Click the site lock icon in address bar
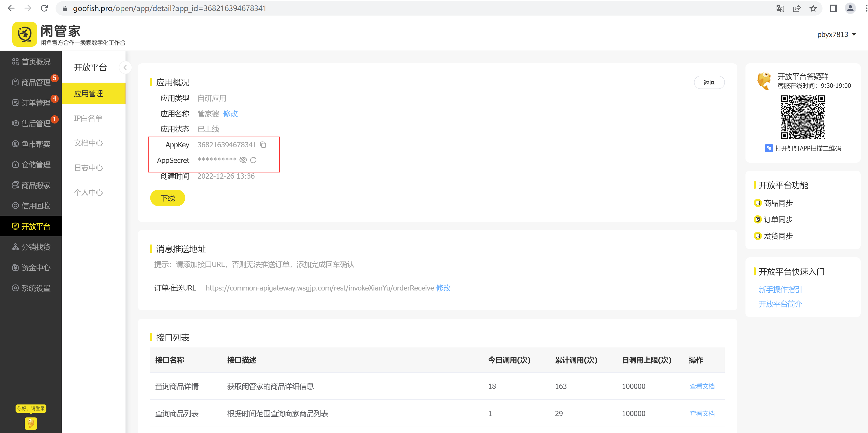This screenshot has height=433, width=868. click(65, 8)
